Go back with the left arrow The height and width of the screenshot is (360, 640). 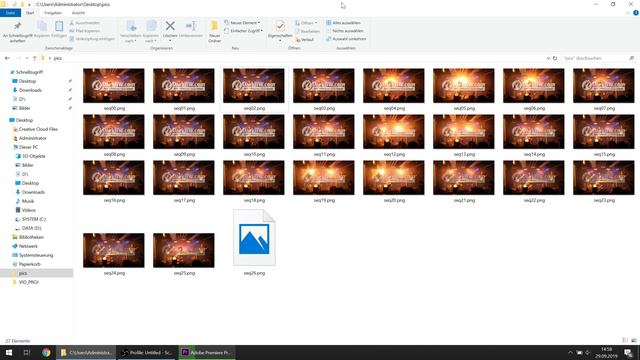pyautogui.click(x=7, y=58)
